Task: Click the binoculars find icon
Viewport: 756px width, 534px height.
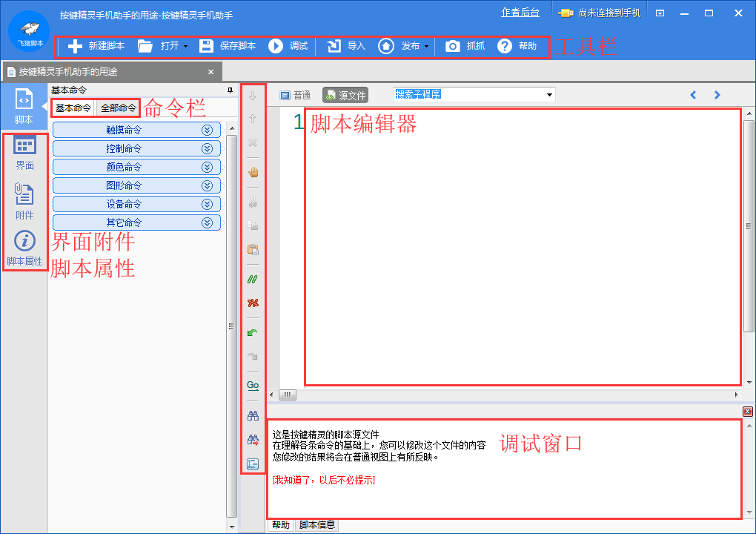Action: pyautogui.click(x=253, y=415)
